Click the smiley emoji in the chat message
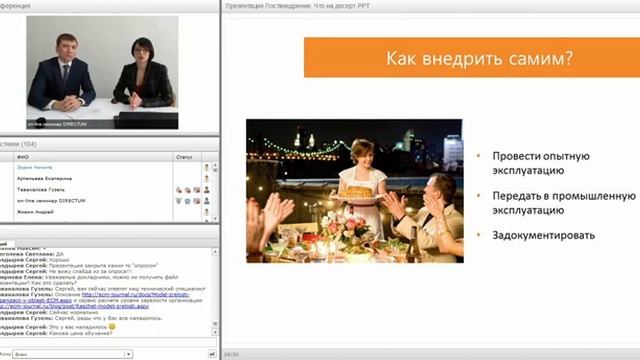This screenshot has width=640, height=360. point(112,327)
